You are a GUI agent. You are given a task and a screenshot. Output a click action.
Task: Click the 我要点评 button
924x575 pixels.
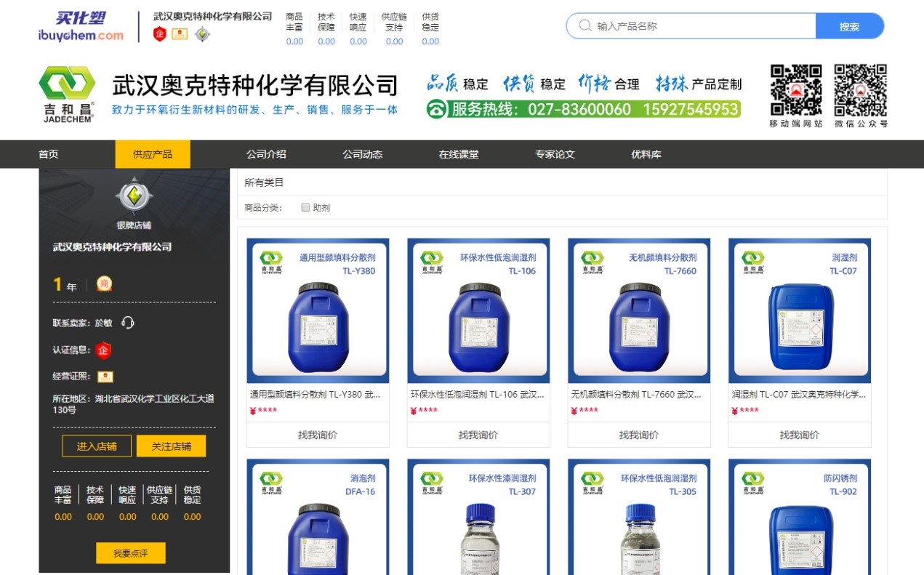point(131,553)
